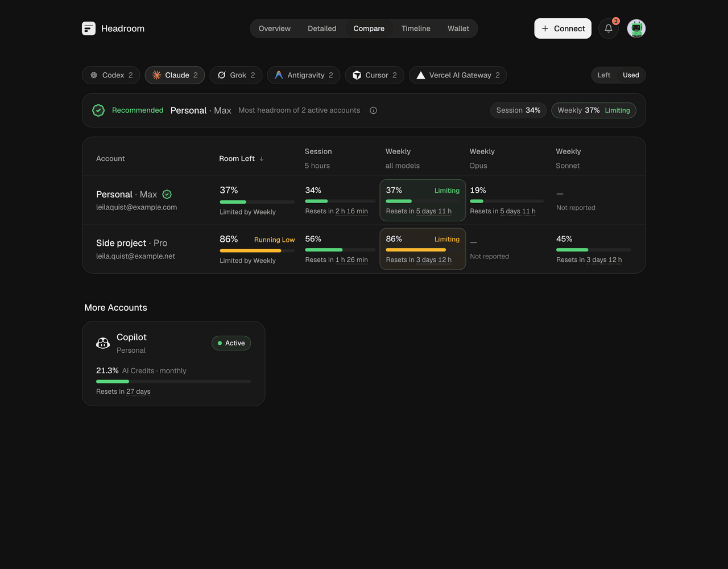Screen dimensions: 728x569
Task: Open the user avatar menu
Action: click(636, 28)
